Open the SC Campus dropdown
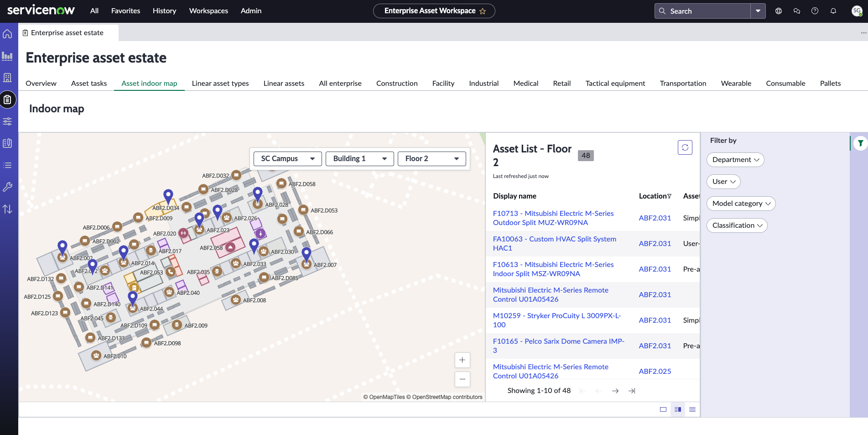This screenshot has height=435, width=868. coord(288,158)
